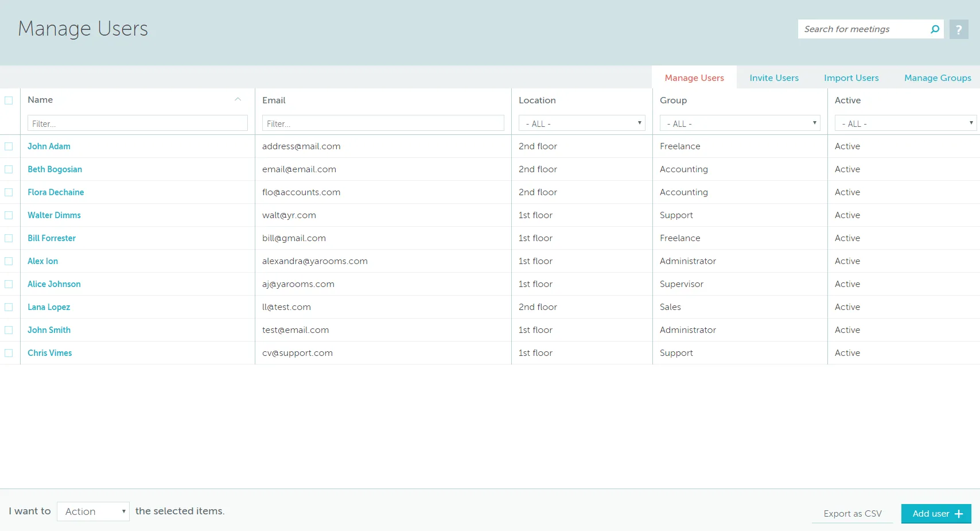The height and width of the screenshot is (531, 980).
Task: Open the Import Users tab
Action: [851, 77]
